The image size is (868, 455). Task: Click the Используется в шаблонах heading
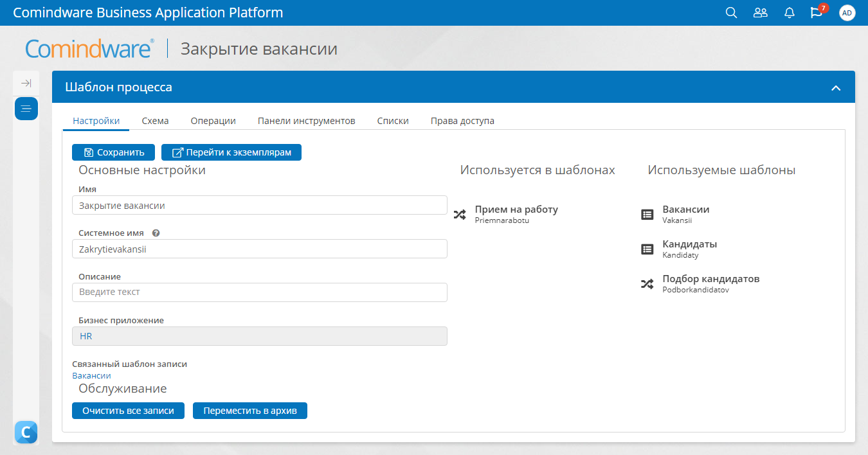pyautogui.click(x=538, y=170)
